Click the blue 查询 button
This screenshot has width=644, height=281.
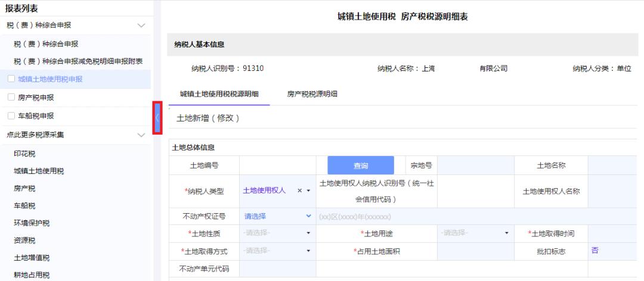[x=360, y=166]
